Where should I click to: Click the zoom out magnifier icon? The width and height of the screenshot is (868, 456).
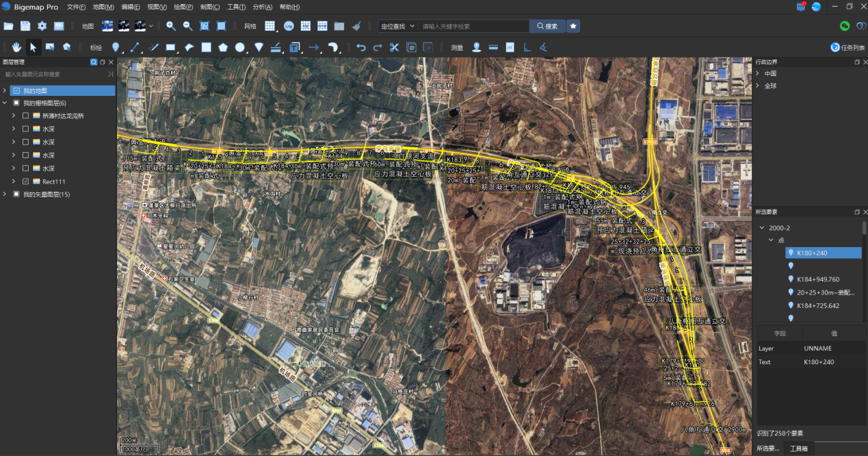tap(187, 26)
